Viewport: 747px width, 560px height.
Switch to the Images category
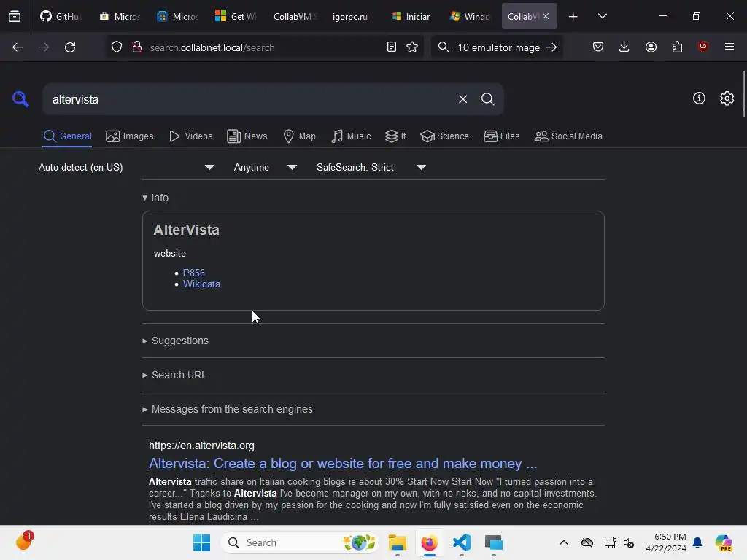[x=130, y=136]
